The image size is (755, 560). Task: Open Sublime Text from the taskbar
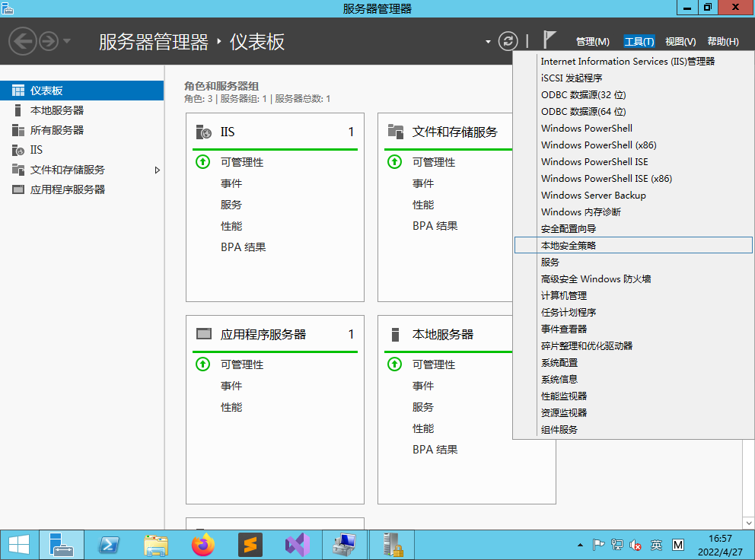click(250, 545)
